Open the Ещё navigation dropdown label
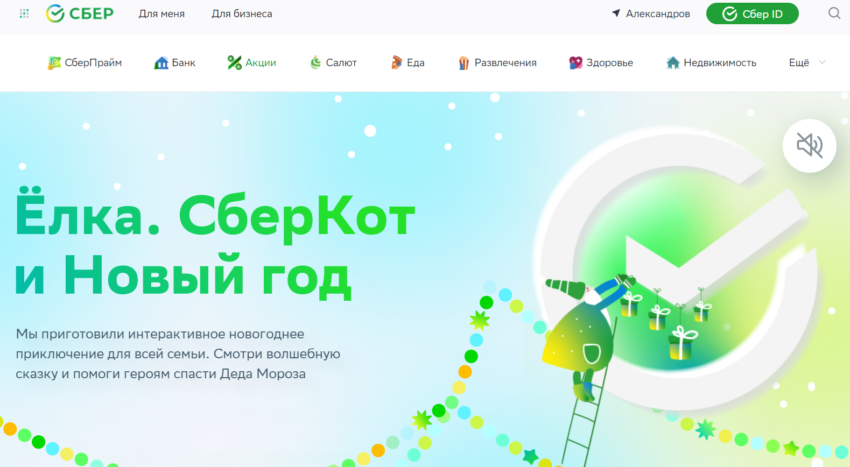The image size is (850, 467). point(799,62)
